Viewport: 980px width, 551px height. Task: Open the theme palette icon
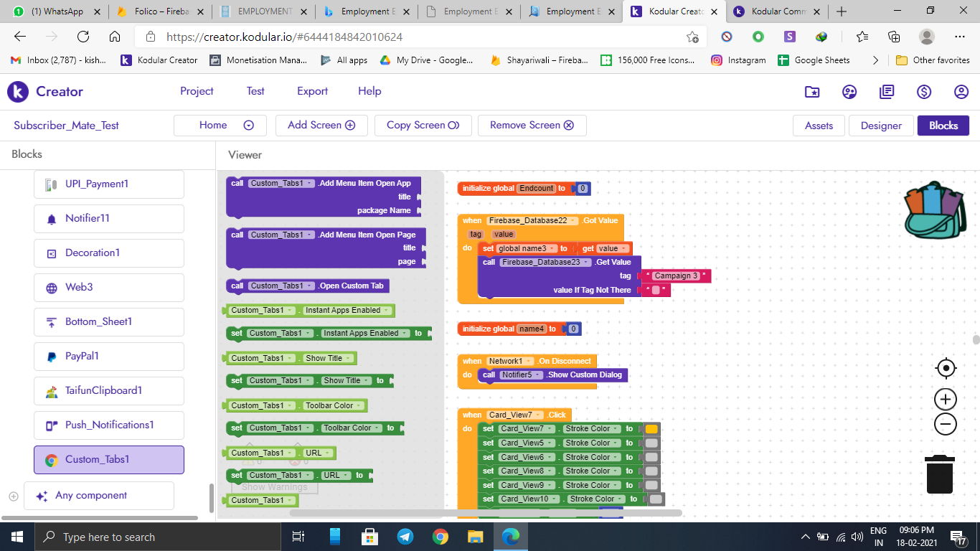849,92
